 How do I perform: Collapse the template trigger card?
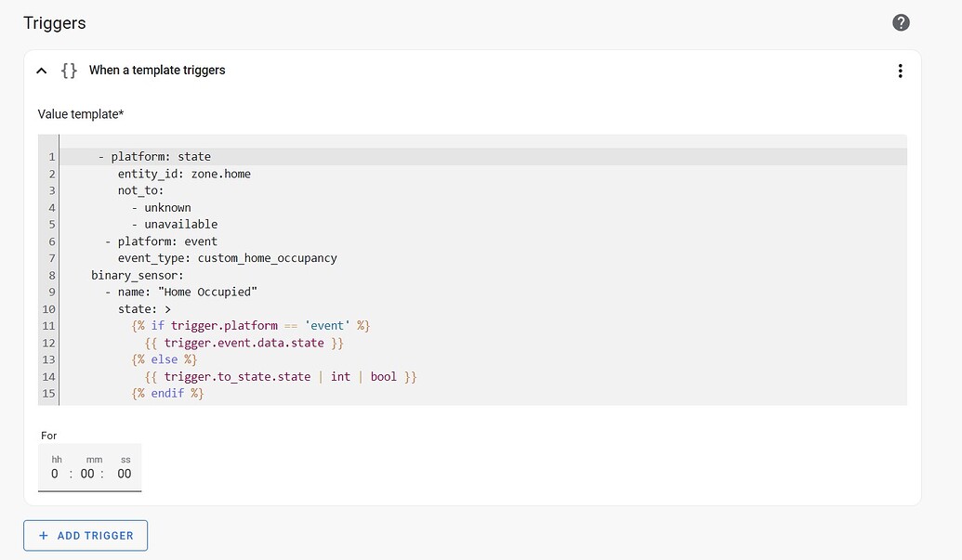(x=41, y=70)
